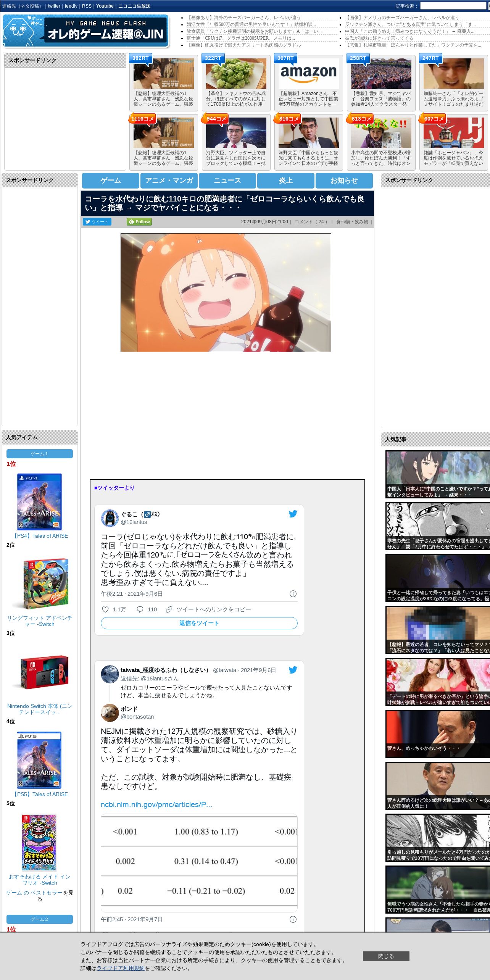Click the ゲーム の ベストセラー link
This screenshot has width=490, height=980.
click(34, 893)
